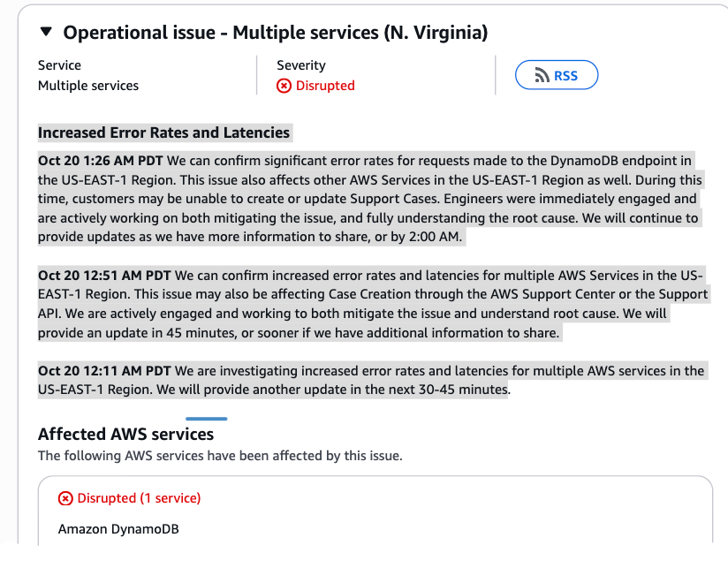The height and width of the screenshot is (568, 728).
Task: Click the Oct 20 12:11 AM PDT timestamp
Action: [104, 370]
